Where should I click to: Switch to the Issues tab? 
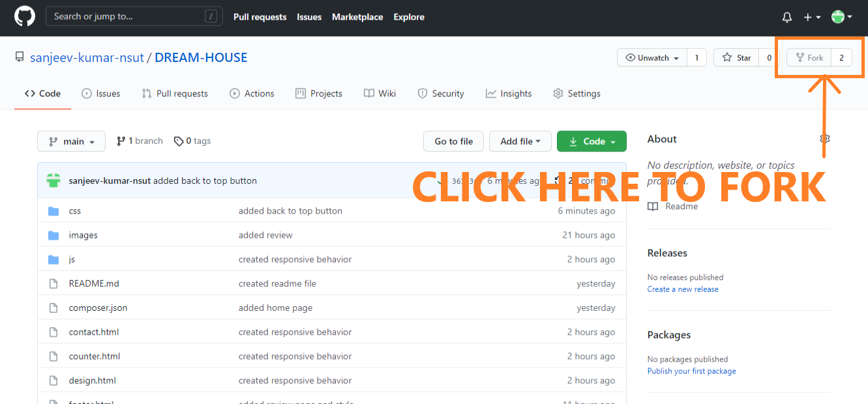[x=100, y=93]
